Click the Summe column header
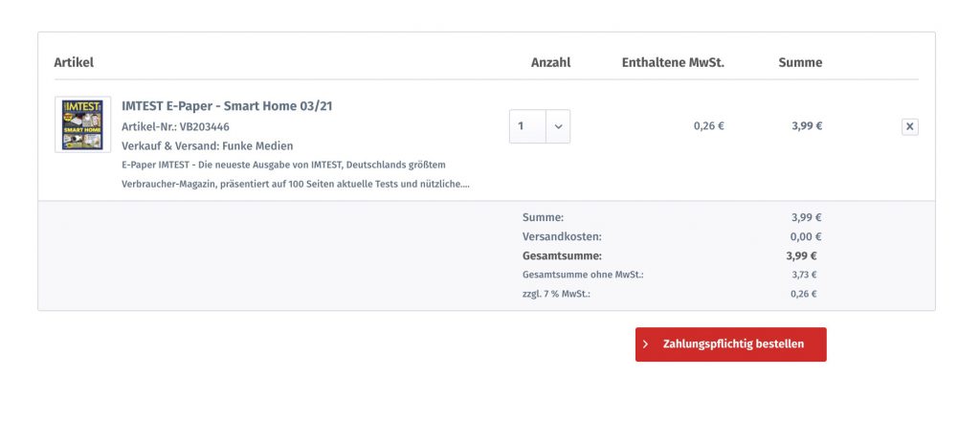The image size is (980, 421). (x=800, y=62)
